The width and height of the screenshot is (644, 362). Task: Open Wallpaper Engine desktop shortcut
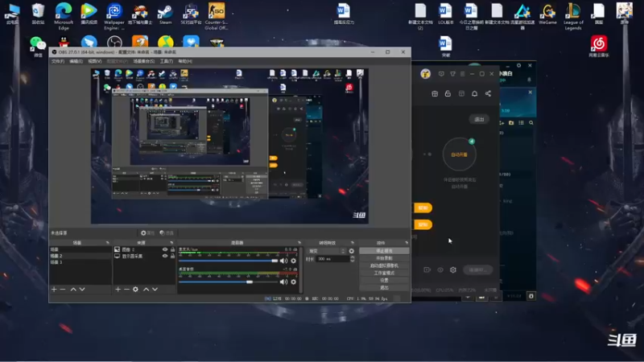coord(114,16)
